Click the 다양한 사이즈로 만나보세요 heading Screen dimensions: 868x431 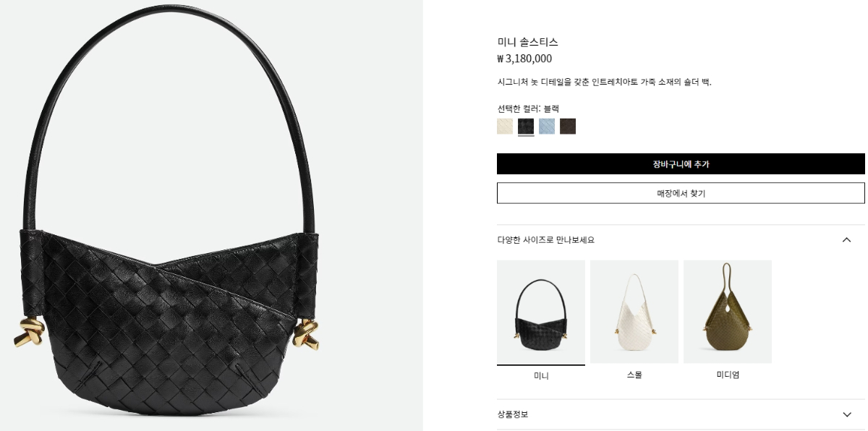[x=546, y=240]
